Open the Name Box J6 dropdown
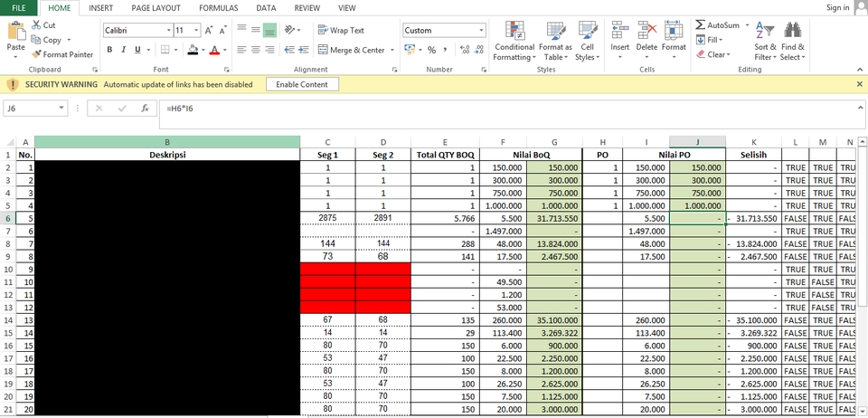The width and height of the screenshot is (868, 418). (x=61, y=109)
